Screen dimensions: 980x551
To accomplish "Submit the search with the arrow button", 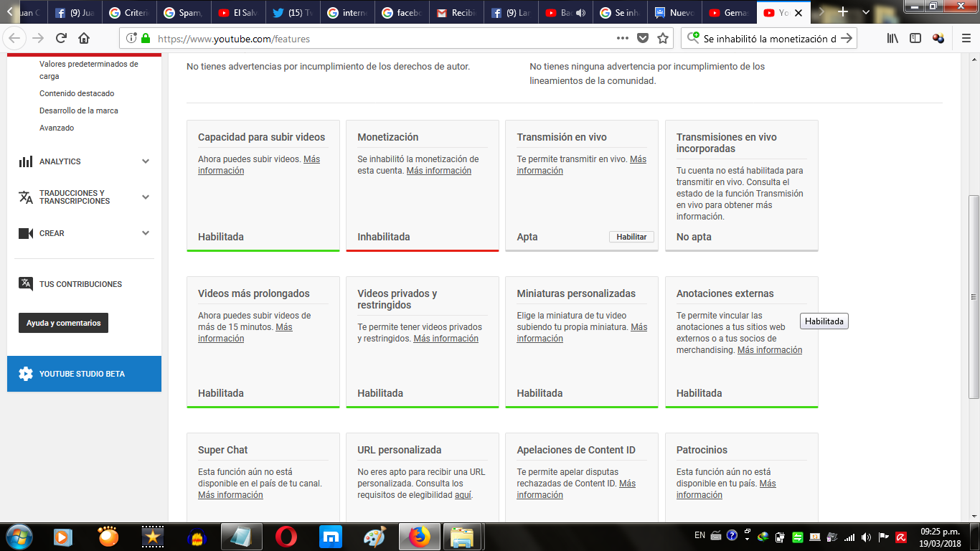I will 847,39.
